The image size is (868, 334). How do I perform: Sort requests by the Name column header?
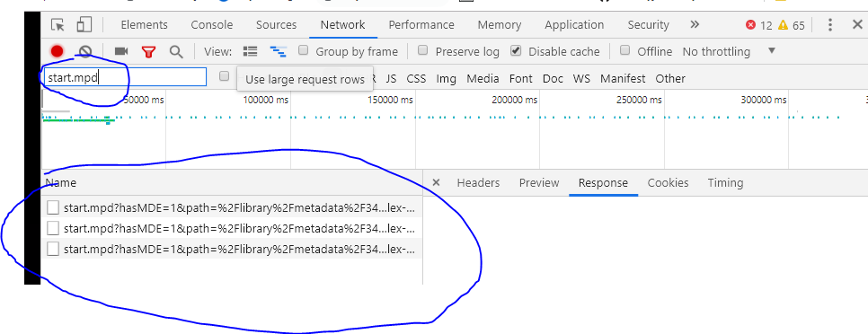(232, 182)
